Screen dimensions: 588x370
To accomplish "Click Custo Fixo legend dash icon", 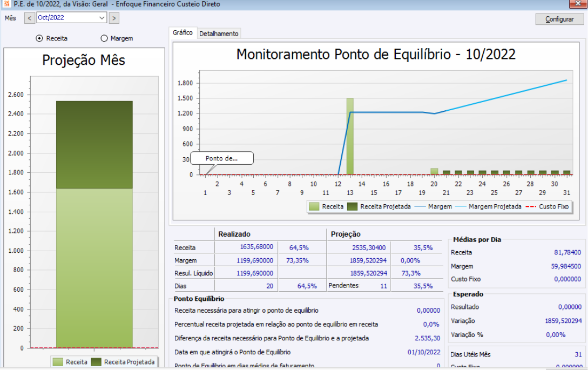I will [531, 207].
